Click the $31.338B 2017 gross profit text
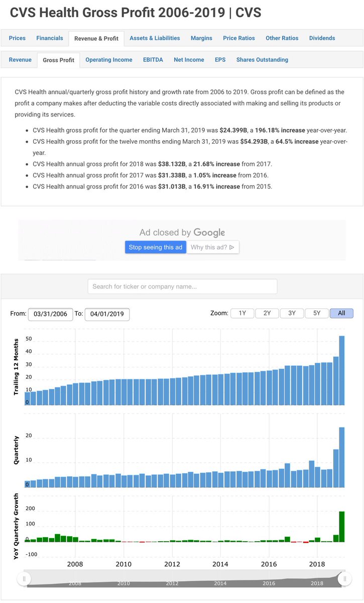This screenshot has width=364, height=603. coord(172,175)
